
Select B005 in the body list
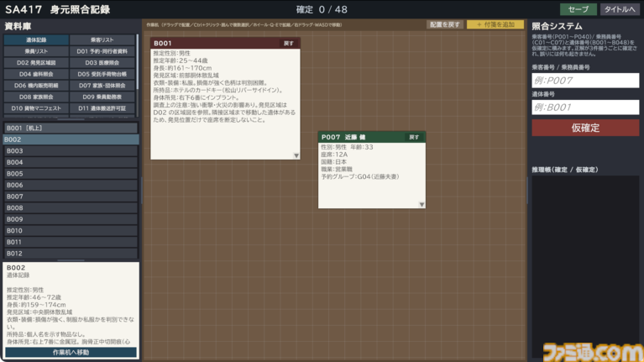coord(71,174)
